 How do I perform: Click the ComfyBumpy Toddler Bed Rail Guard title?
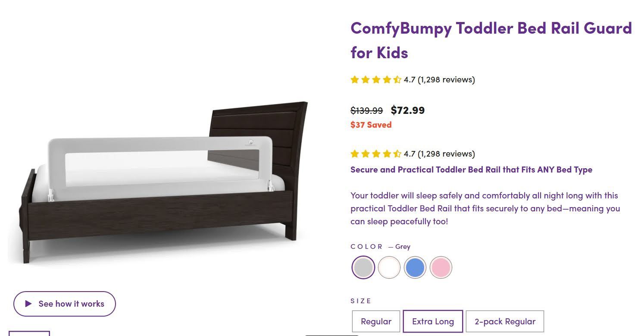coord(491,40)
